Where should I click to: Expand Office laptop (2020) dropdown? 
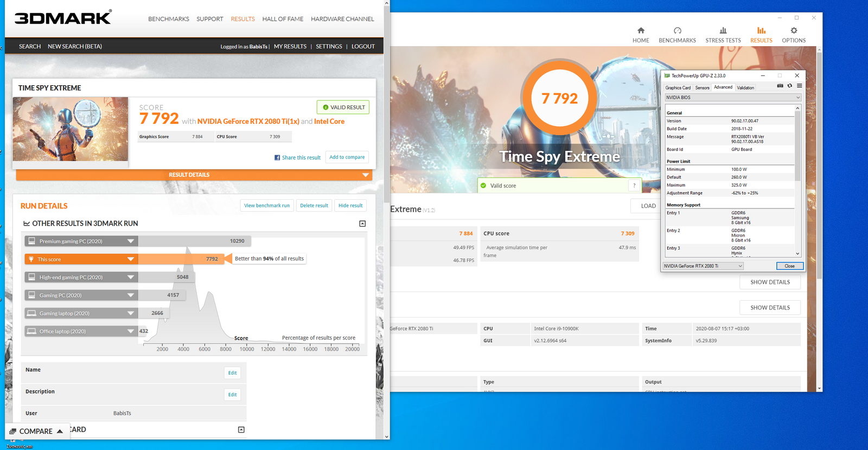(131, 331)
